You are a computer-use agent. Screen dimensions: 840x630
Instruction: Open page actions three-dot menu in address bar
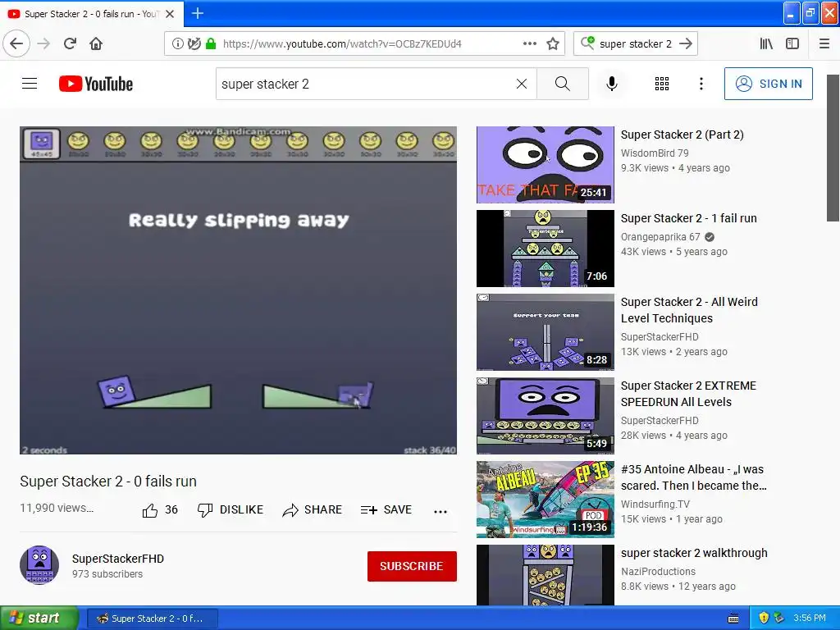530,43
